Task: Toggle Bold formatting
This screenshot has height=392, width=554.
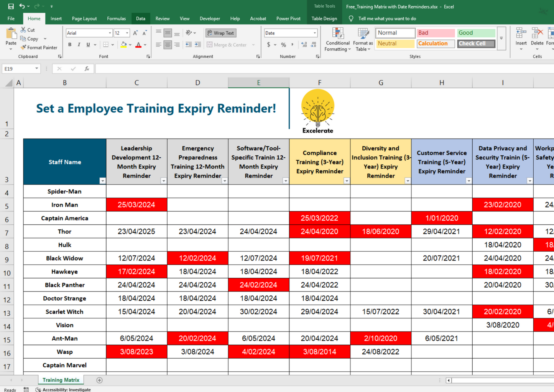Action: (70, 45)
